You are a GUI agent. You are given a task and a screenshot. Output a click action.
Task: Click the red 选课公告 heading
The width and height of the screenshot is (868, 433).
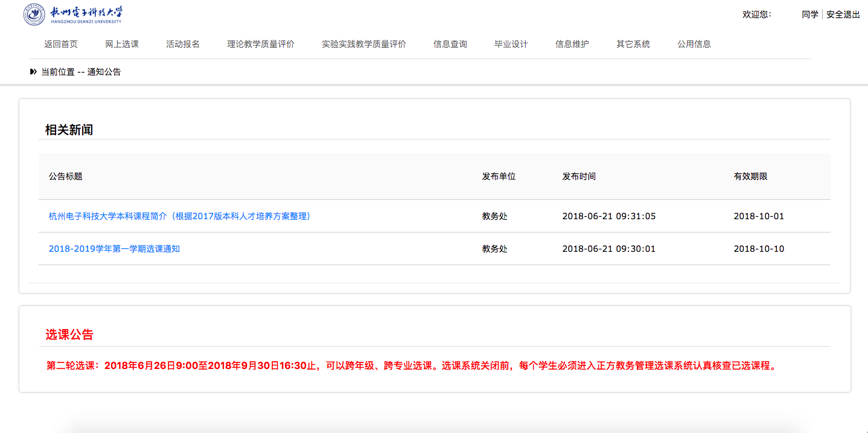point(69,335)
